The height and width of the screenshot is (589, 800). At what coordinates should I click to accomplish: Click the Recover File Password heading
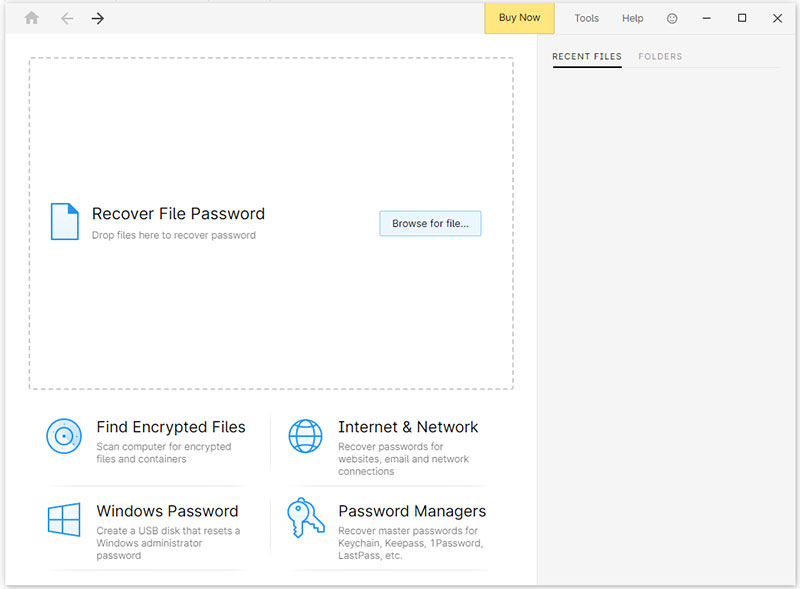[x=178, y=213]
